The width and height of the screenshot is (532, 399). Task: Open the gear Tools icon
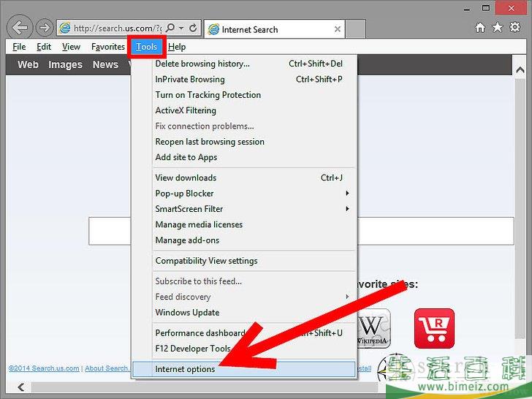(x=514, y=27)
